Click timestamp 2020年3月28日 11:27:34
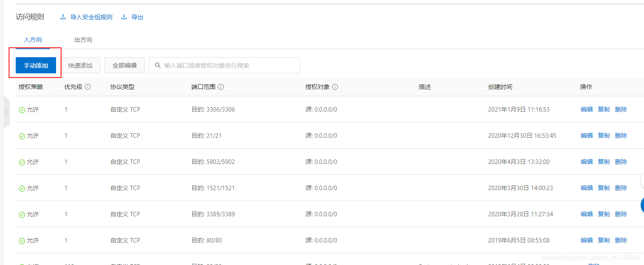This screenshot has width=644, height=265. point(520,214)
